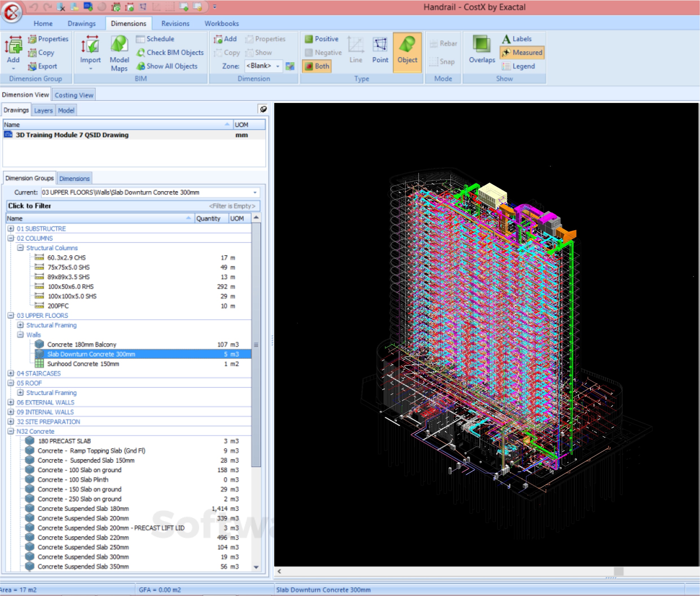Screen dimensions: 700x596
Task: Sort by the Quantity column header
Action: pyautogui.click(x=212, y=218)
